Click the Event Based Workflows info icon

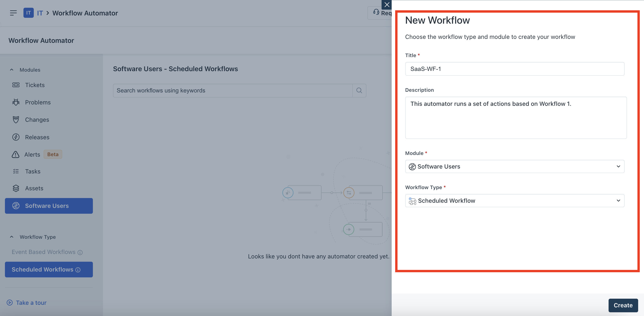(x=80, y=252)
